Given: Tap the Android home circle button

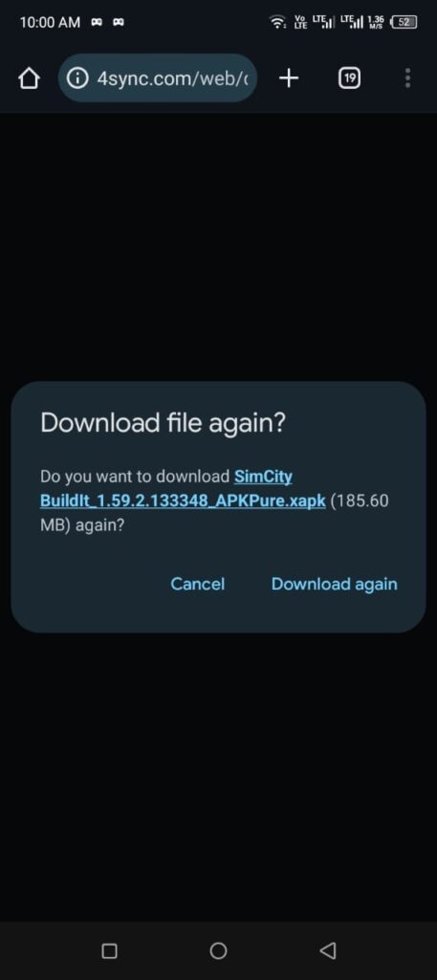Looking at the screenshot, I should click(218, 950).
